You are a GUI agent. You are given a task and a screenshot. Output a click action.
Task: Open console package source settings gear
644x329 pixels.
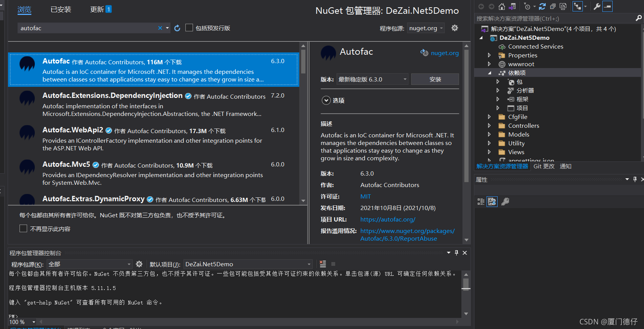[139, 264]
